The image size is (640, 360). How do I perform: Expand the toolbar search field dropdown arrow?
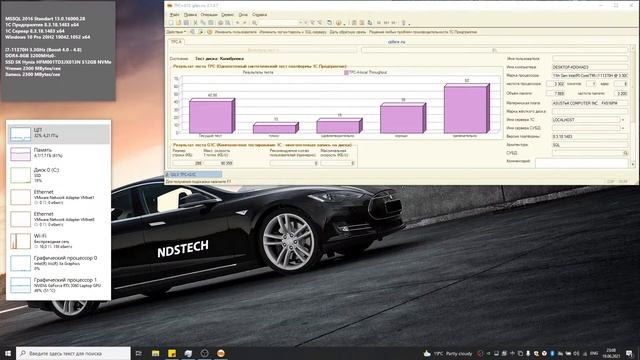pos(301,23)
